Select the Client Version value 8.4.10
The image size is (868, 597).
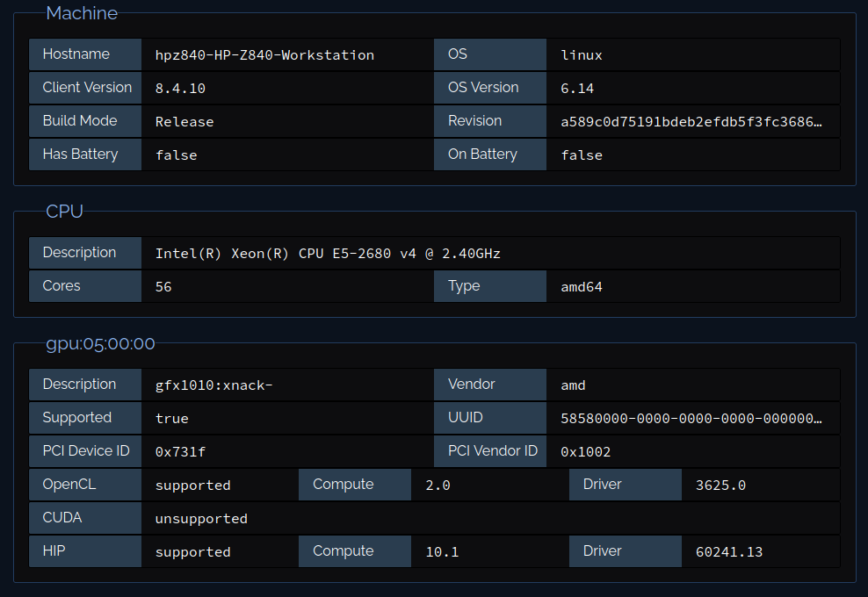click(x=180, y=89)
